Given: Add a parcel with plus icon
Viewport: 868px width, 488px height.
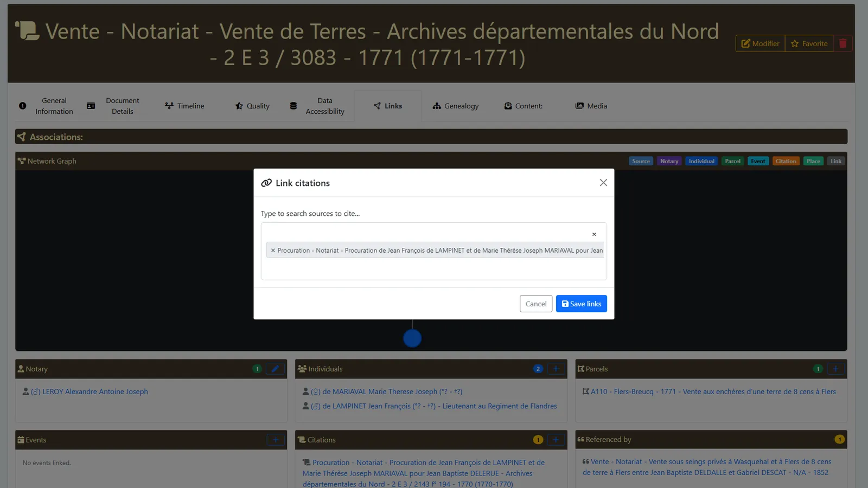Looking at the screenshot, I should tap(835, 369).
